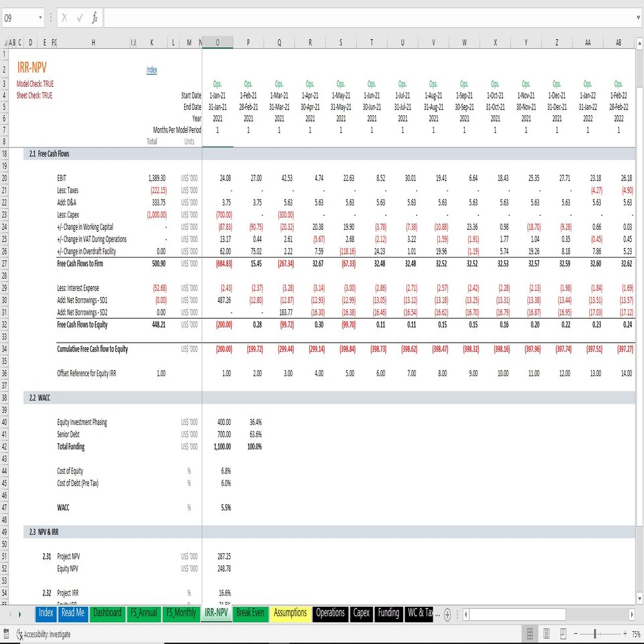The height and width of the screenshot is (644, 644).
Task: Select column header P
Action: (x=248, y=43)
